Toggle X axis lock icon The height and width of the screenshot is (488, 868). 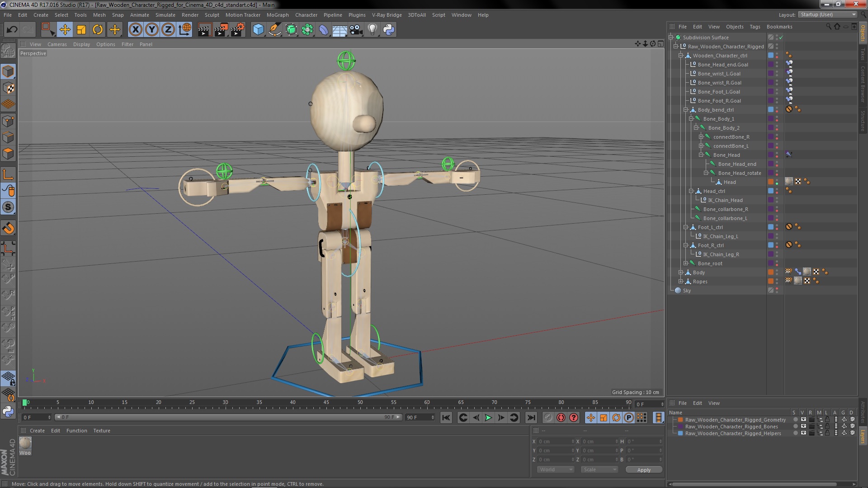point(135,30)
